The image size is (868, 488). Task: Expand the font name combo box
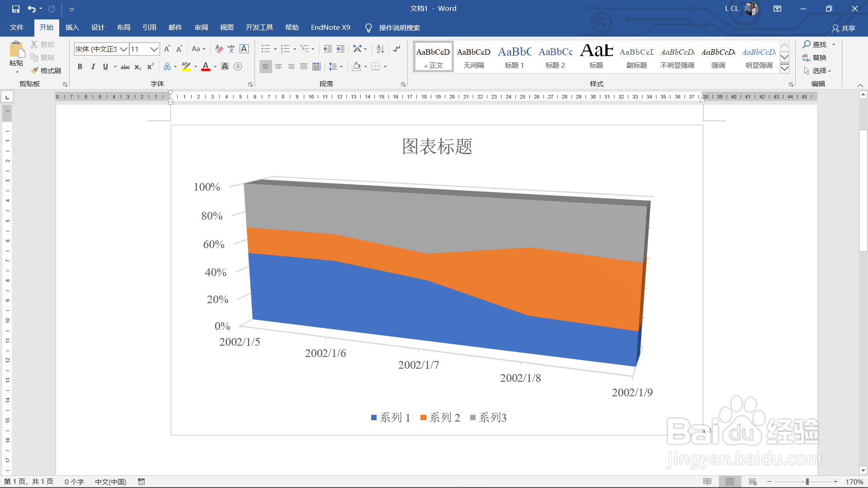[x=123, y=49]
